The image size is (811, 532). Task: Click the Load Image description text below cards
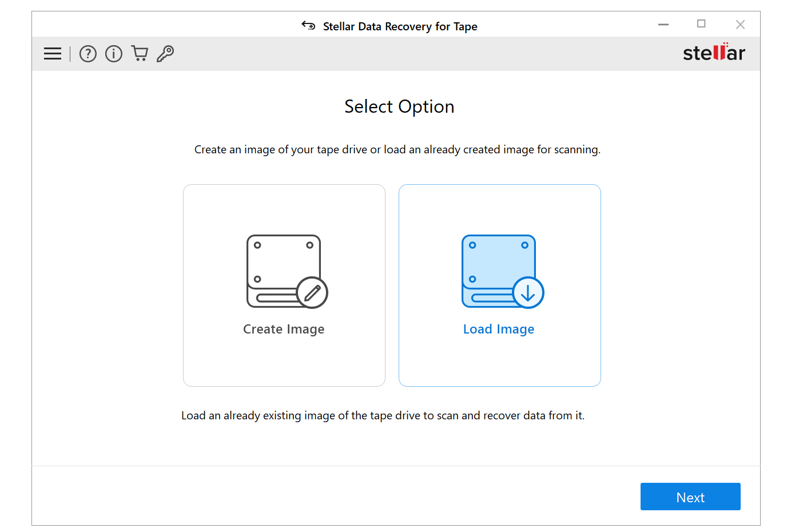(x=383, y=416)
